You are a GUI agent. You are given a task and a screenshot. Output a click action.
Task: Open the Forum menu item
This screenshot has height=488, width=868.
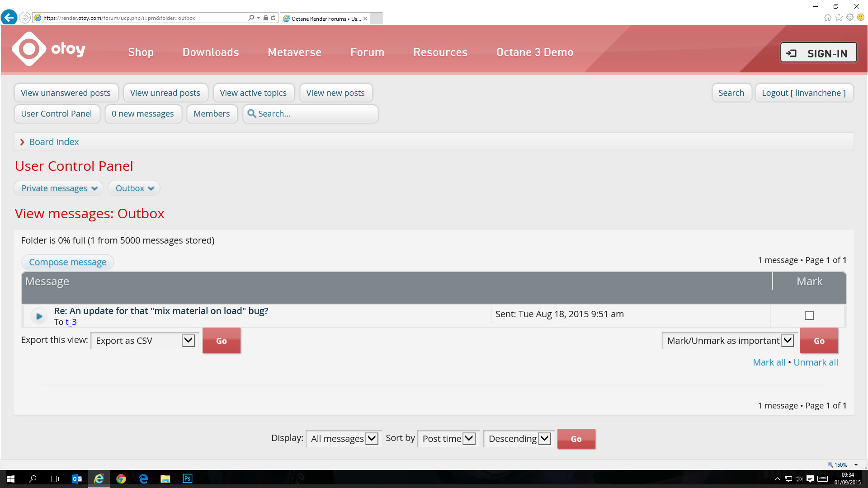367,52
